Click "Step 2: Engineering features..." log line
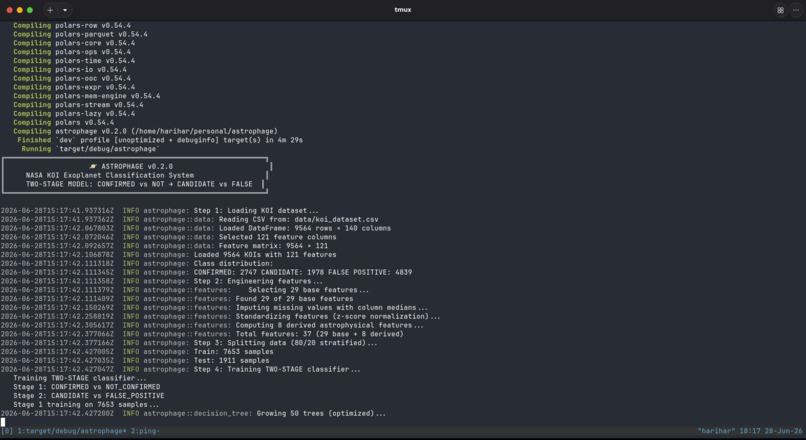This screenshot has width=806, height=440. pyautogui.click(x=259, y=281)
